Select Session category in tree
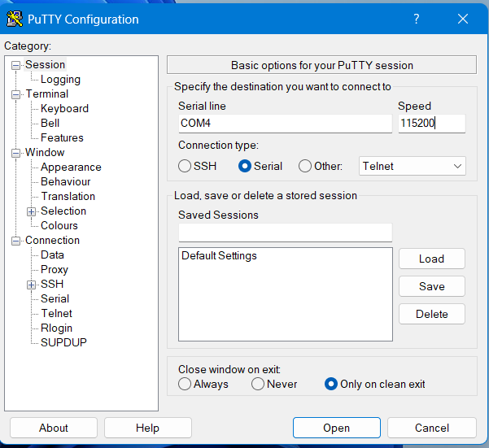 tap(45, 64)
